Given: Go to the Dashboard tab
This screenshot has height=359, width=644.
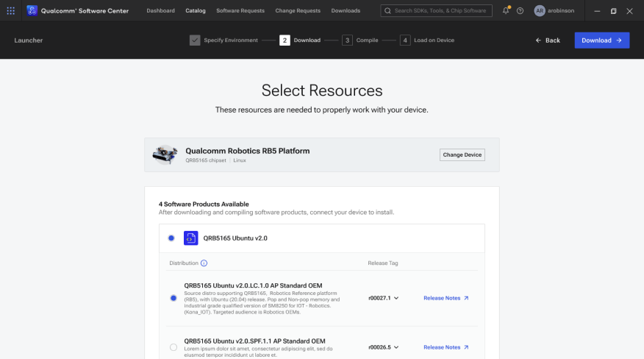Looking at the screenshot, I should coord(160,11).
